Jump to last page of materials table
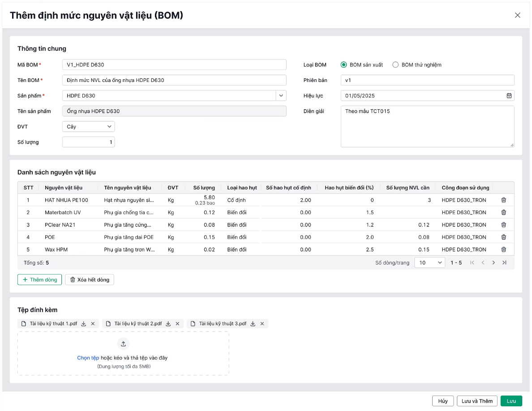The width and height of the screenshot is (532, 411). (x=504, y=263)
